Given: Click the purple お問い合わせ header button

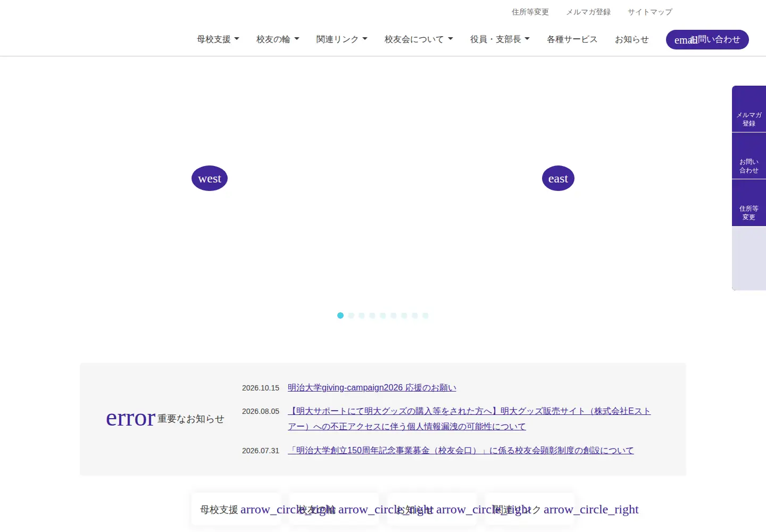Looking at the screenshot, I should [x=707, y=39].
